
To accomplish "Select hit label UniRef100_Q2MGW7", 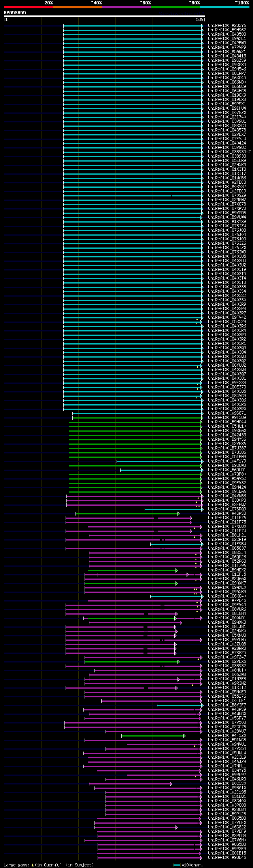I will pos(227,200).
